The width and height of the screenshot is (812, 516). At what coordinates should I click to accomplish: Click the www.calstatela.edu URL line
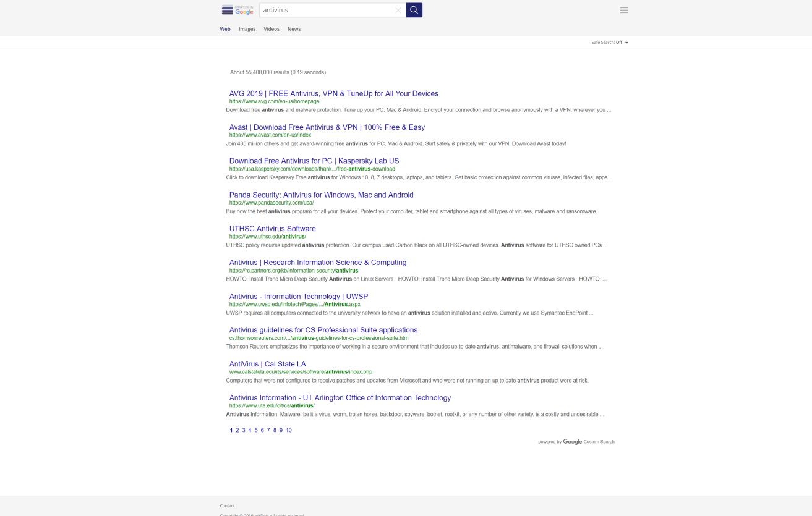click(x=301, y=372)
